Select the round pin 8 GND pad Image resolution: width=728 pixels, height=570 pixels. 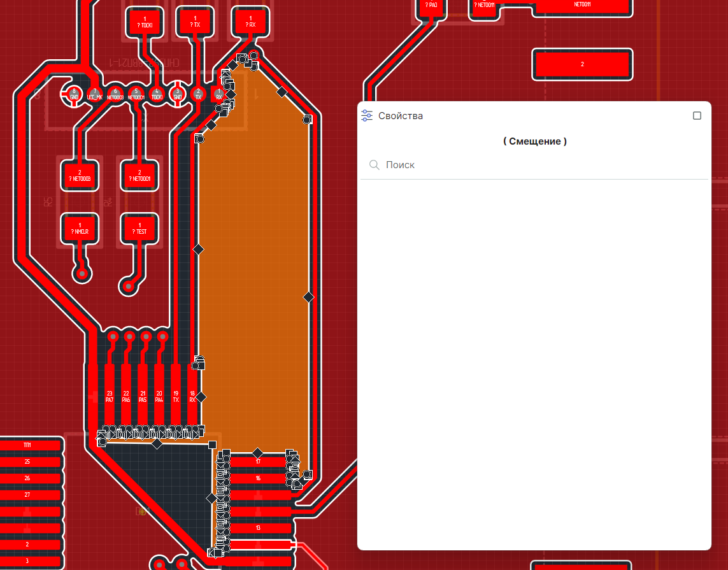[x=74, y=94]
